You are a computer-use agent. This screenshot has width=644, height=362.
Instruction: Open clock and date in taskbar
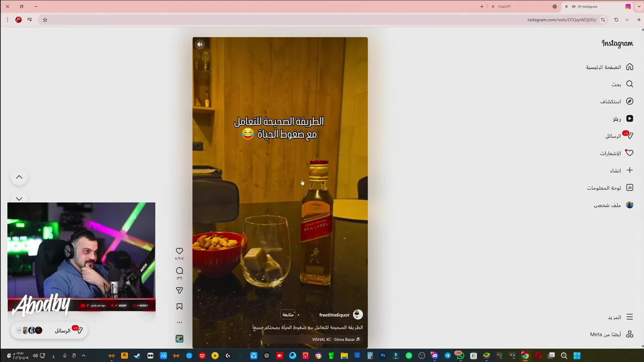click(x=20, y=356)
